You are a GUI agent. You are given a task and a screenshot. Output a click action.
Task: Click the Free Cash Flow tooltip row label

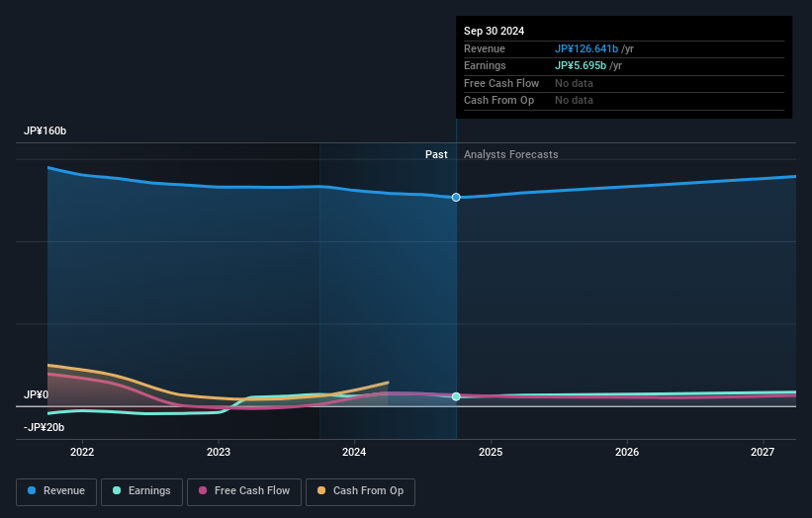coord(501,83)
